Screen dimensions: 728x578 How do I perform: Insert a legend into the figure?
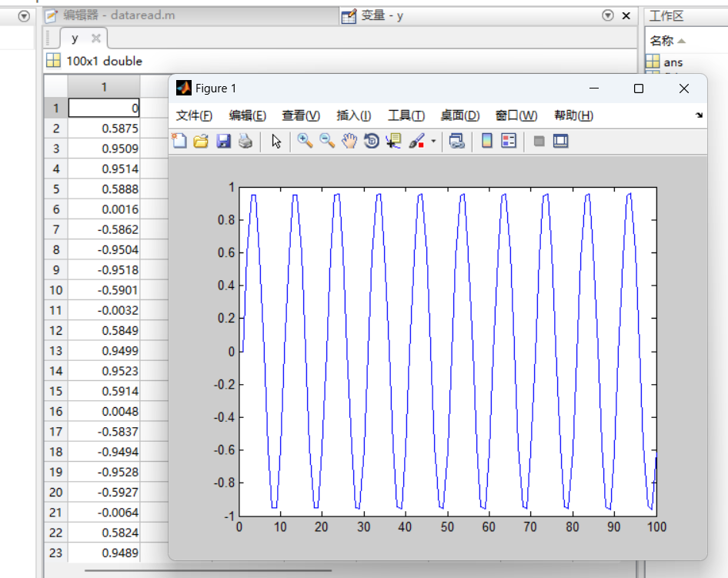tap(510, 141)
